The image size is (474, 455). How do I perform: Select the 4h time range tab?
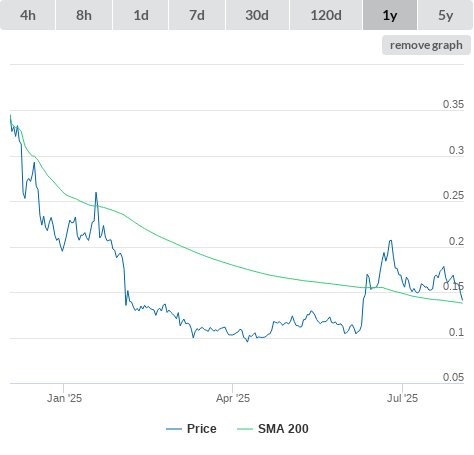coord(28,15)
